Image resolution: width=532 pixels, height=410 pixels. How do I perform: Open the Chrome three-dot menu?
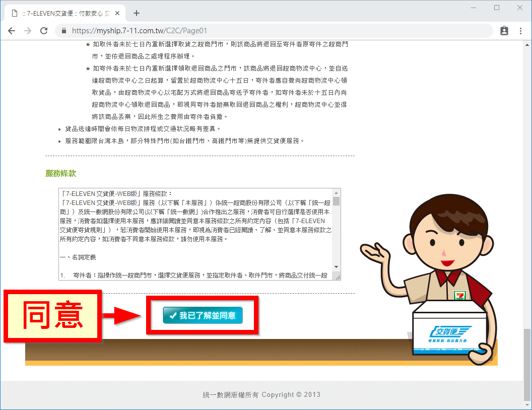(x=520, y=31)
